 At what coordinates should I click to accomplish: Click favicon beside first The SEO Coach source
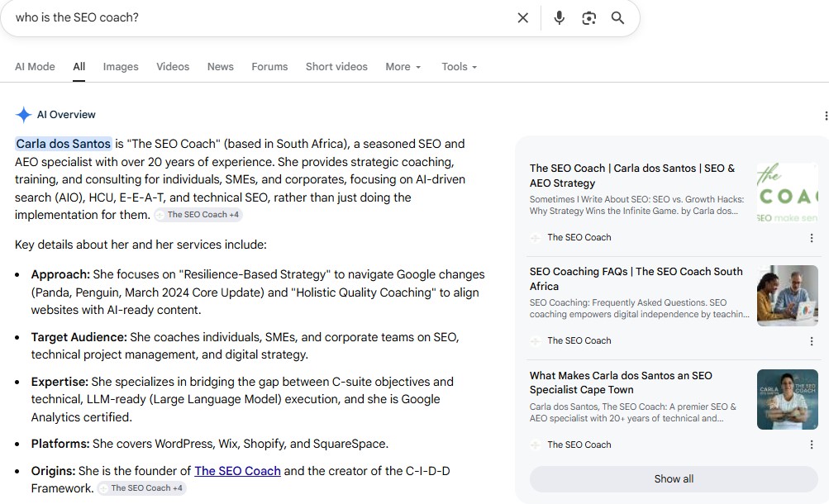[535, 238]
